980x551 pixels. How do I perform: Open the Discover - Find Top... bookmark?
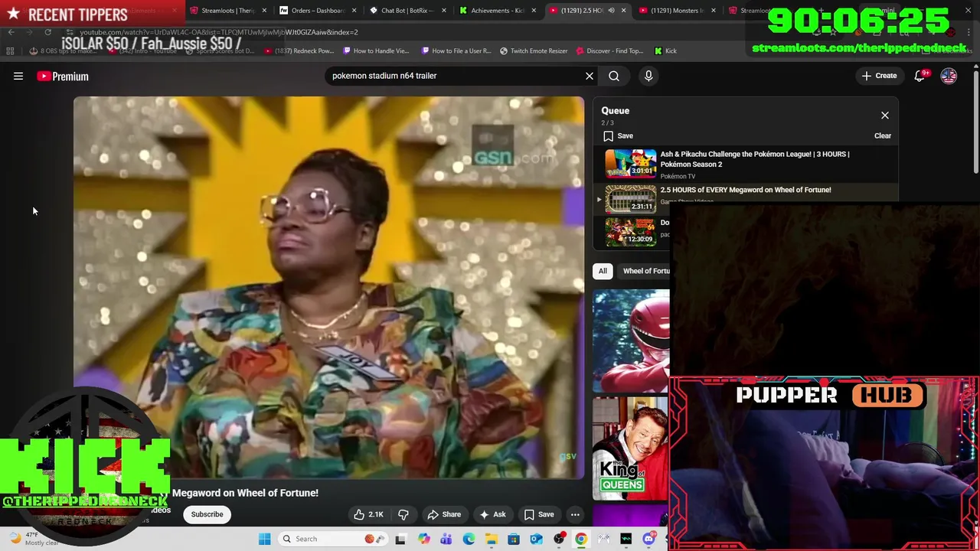tap(609, 51)
